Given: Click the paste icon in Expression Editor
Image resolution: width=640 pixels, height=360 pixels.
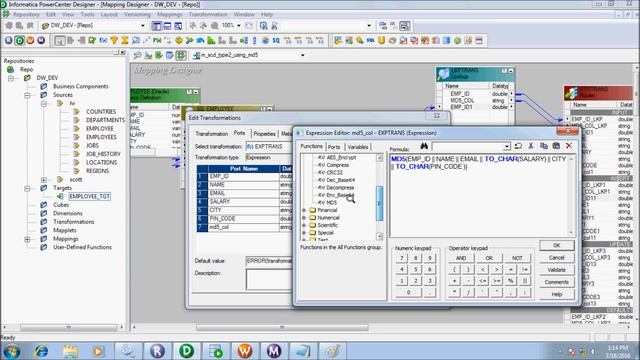Looking at the screenshot, I should tap(556, 146).
